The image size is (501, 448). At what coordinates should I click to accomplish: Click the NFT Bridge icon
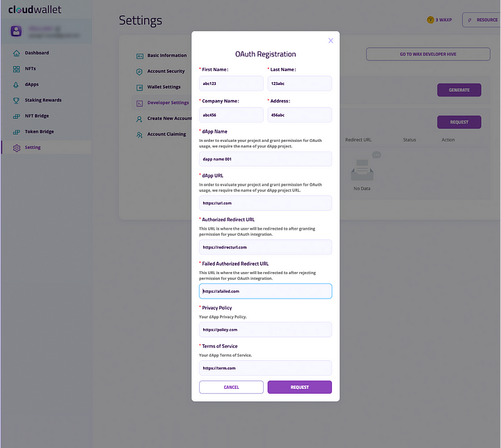point(16,116)
